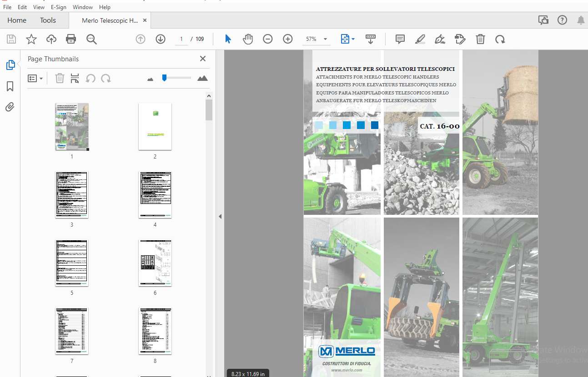
Task: Switch to the Tools tab
Action: pyautogui.click(x=48, y=20)
